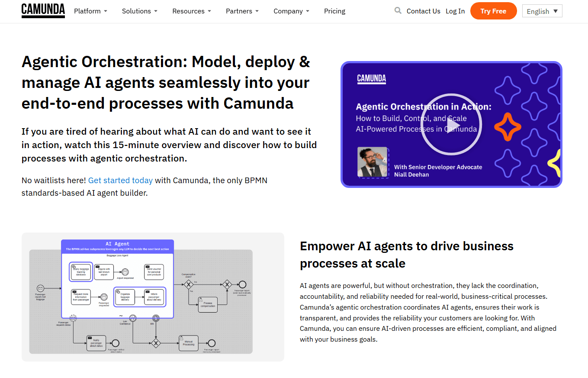Image resolution: width=588 pixels, height=378 pixels.
Task: Open the English language selector
Action: pyautogui.click(x=542, y=11)
